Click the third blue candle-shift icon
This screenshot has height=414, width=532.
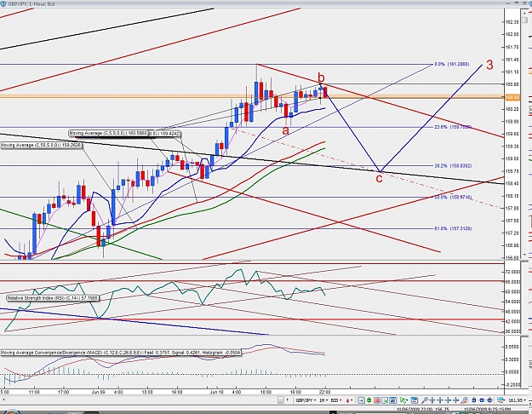pos(489,400)
